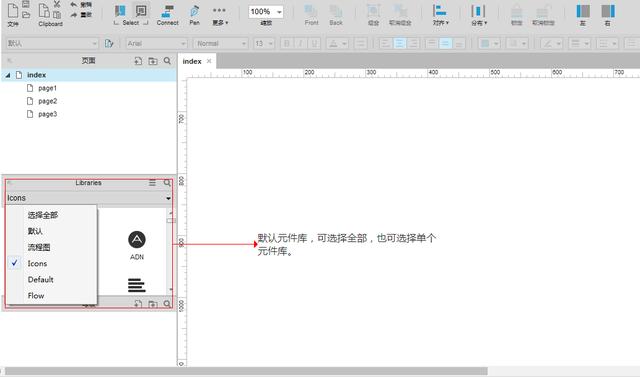The height and width of the screenshot is (377, 640).
Task: Open the 默认 widget style dropdown
Action: coord(52,43)
